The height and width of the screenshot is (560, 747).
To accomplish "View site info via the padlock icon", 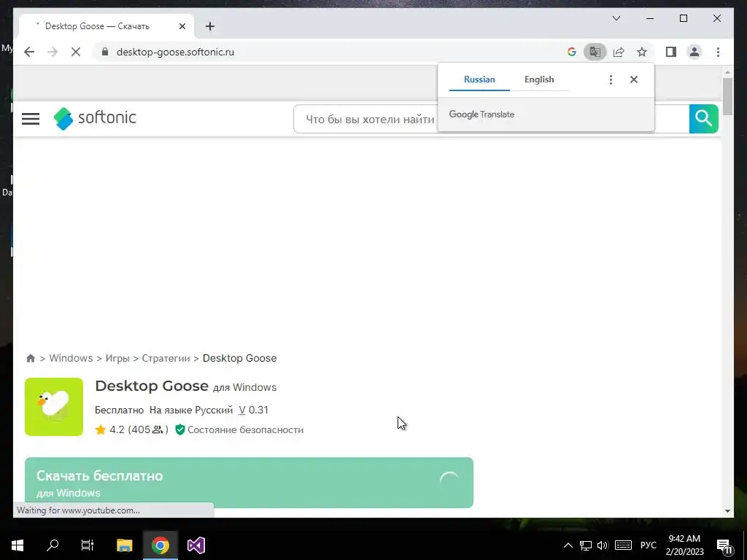I will 105,52.
